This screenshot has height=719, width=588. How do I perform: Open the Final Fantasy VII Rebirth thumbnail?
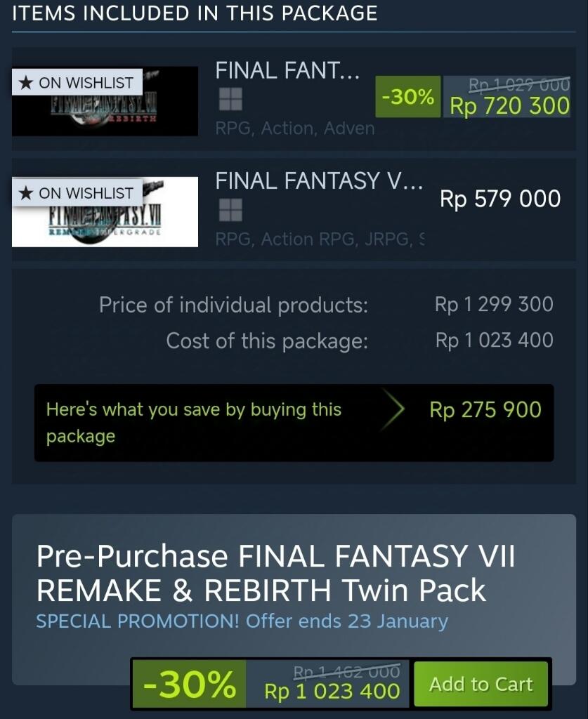tap(105, 101)
